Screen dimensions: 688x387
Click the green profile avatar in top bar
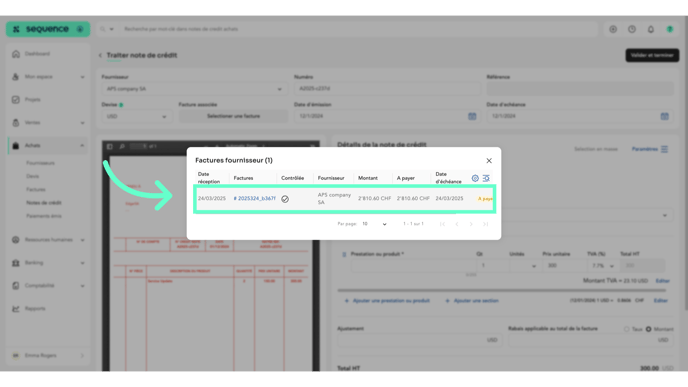[x=670, y=29]
